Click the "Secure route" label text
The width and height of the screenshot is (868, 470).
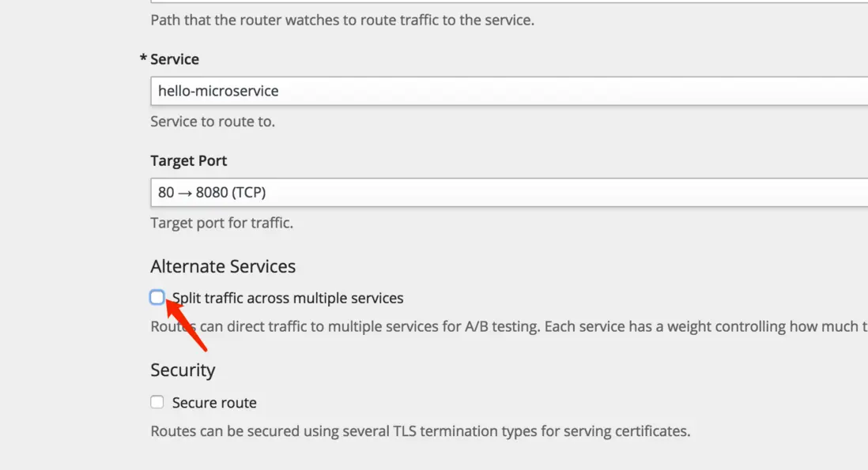214,403
